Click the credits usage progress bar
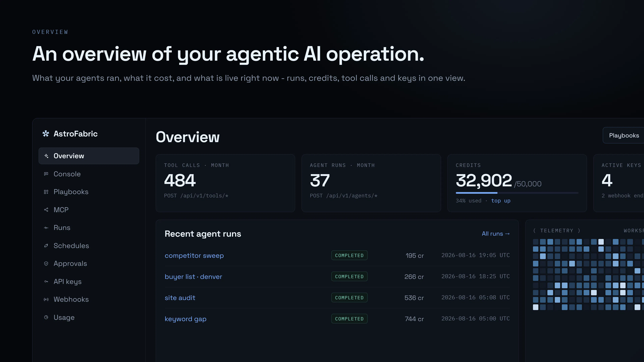 [517, 193]
